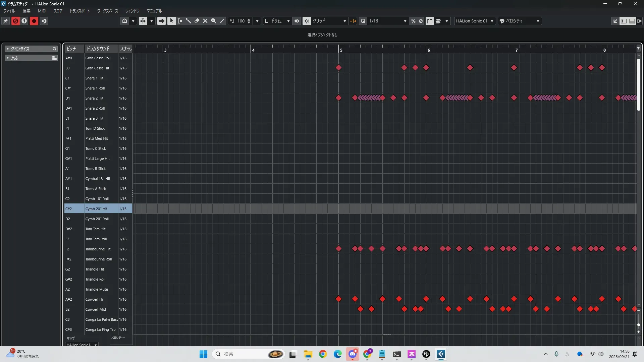The image size is (644, 362).
Task: Toggle Solo Editor button
Action: click(x=15, y=21)
